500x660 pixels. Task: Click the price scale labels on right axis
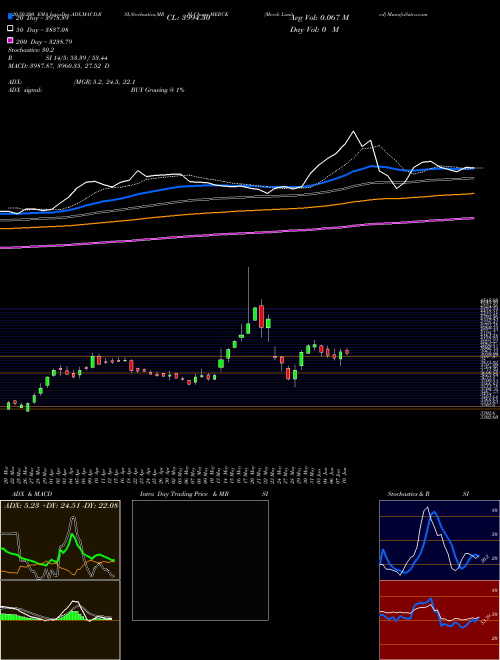(489, 358)
